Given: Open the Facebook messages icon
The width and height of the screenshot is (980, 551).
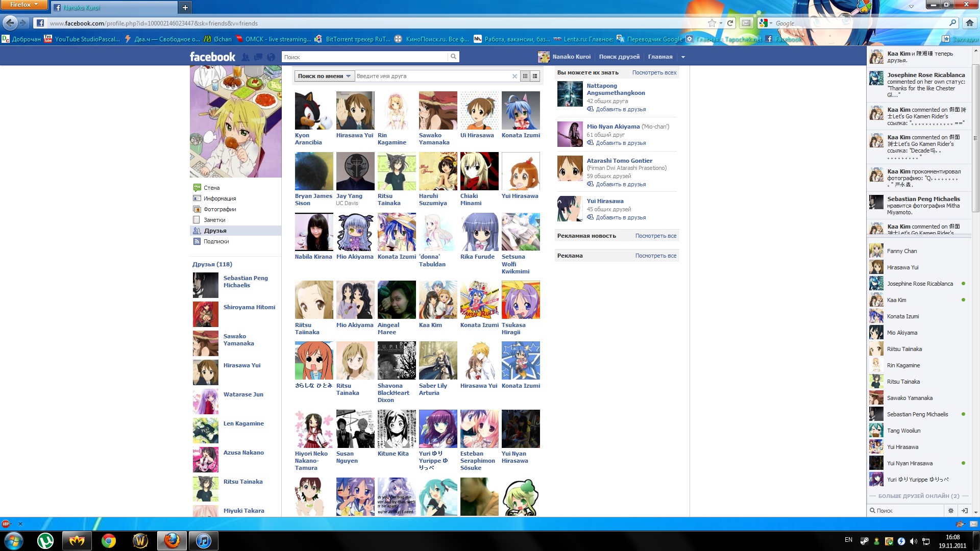Looking at the screenshot, I should 258,57.
